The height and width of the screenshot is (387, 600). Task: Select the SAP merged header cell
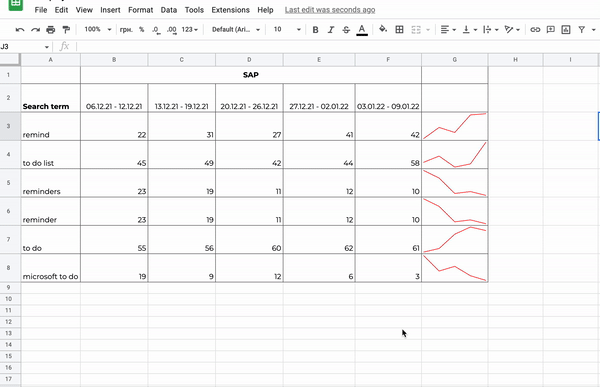251,75
